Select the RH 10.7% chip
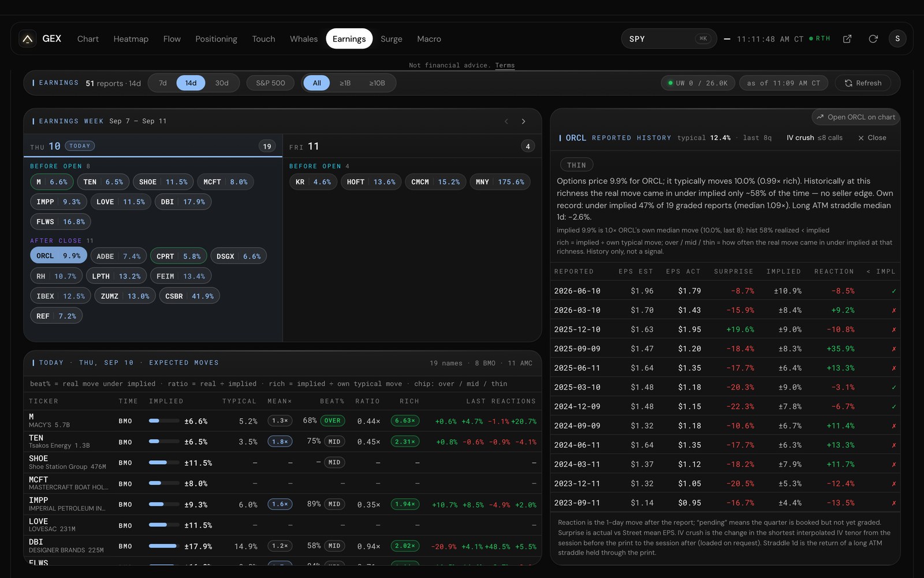Viewport: 924px width, 578px height. pos(56,276)
